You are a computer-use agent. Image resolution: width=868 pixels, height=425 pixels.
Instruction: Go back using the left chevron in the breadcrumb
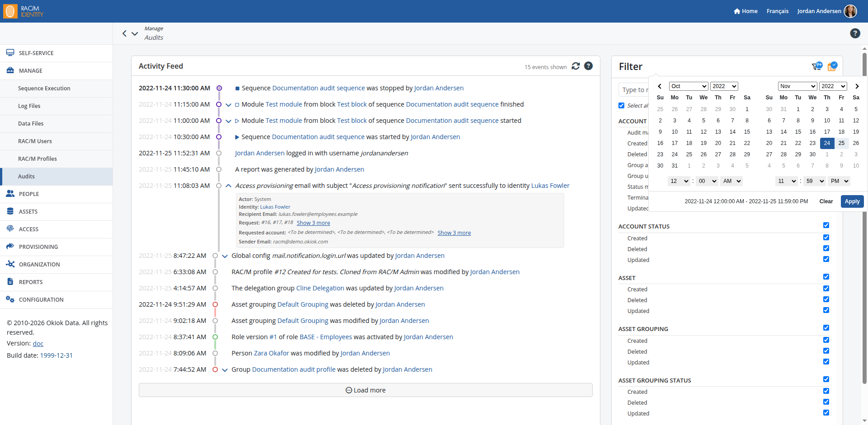click(124, 33)
